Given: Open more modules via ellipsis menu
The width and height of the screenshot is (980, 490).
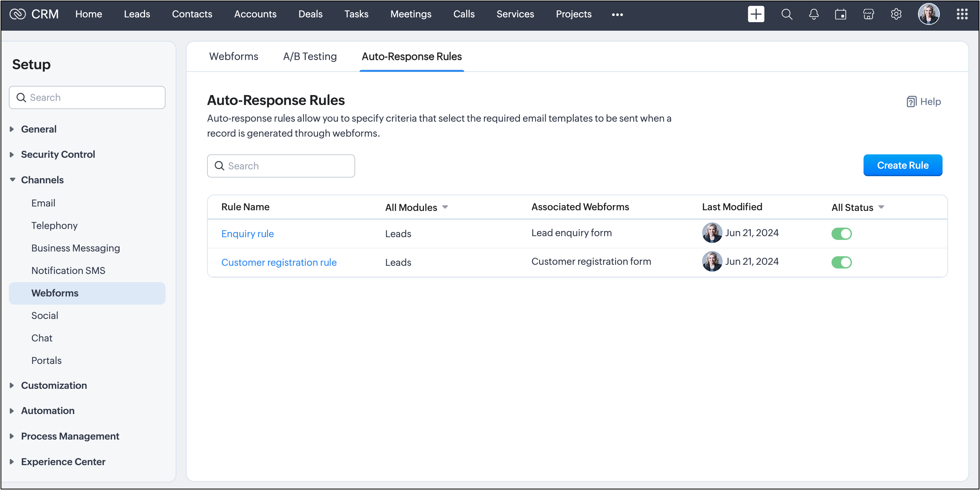Looking at the screenshot, I should (x=617, y=14).
